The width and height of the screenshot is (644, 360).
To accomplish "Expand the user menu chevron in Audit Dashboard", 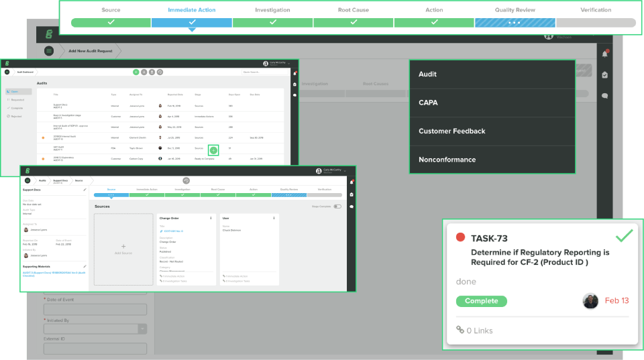I will 289,64.
